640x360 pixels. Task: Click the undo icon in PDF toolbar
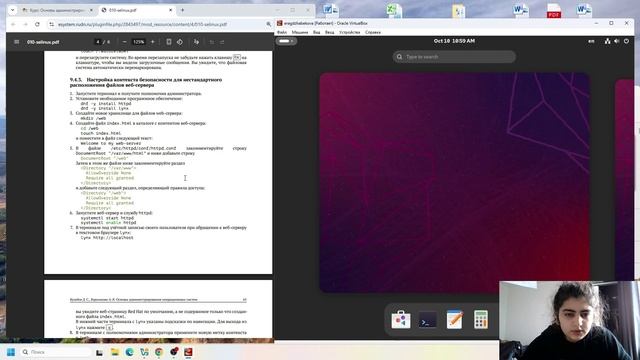click(211, 42)
